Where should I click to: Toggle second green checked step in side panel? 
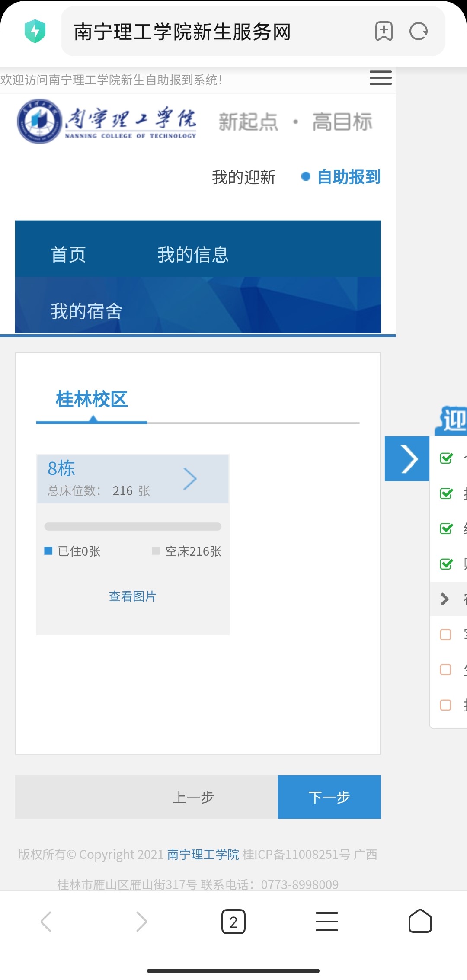tap(446, 493)
